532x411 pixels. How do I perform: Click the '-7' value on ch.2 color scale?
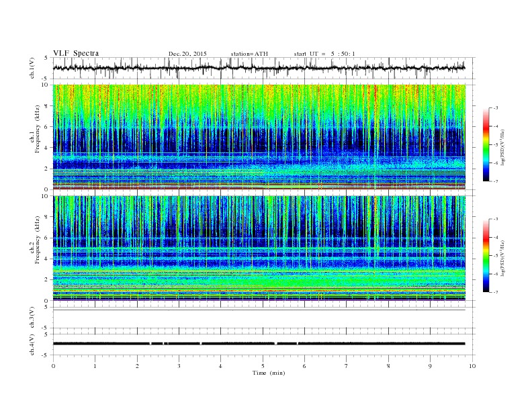coord(495,292)
